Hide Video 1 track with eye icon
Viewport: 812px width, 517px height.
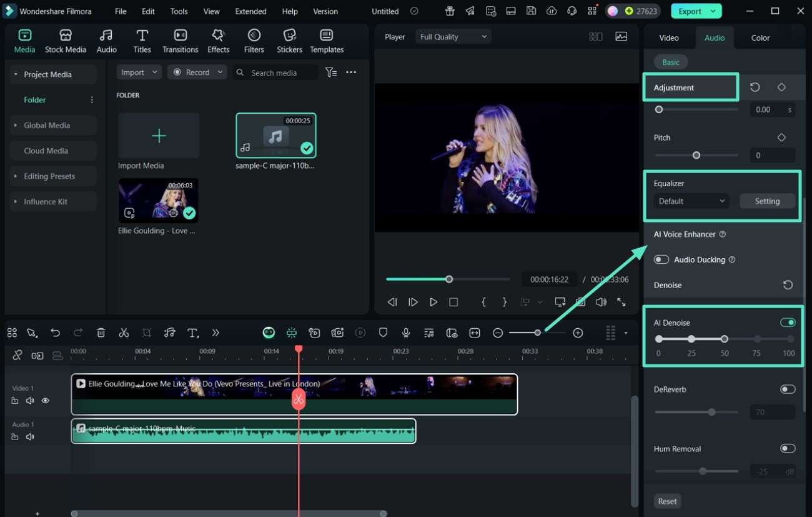45,401
